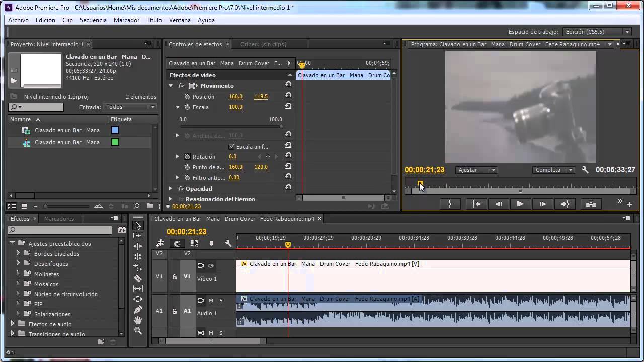644x362 pixels.
Task: Select the Slide tool
Action: tap(138, 299)
